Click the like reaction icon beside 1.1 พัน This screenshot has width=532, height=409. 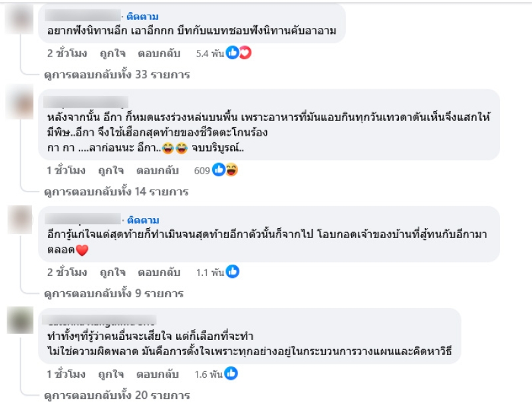232,271
